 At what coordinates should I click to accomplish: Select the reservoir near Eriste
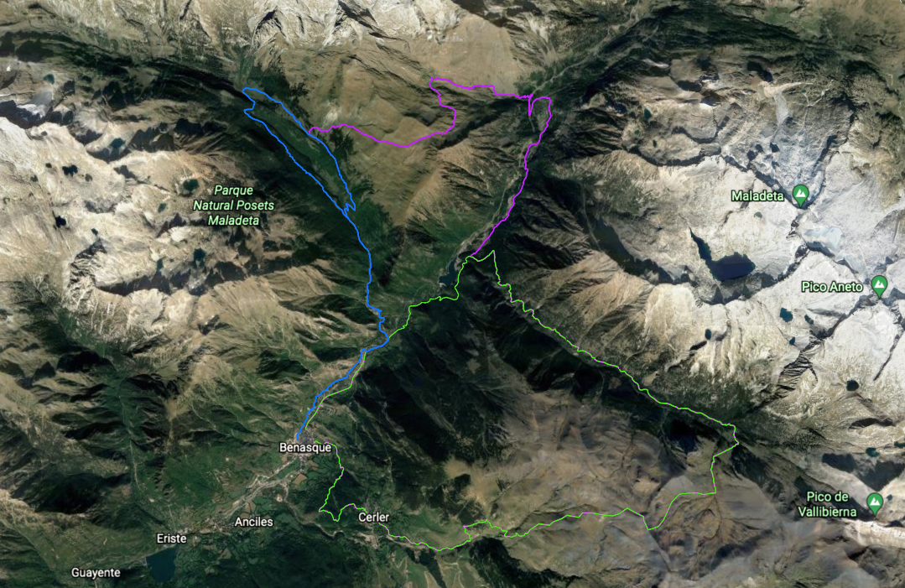(161, 565)
